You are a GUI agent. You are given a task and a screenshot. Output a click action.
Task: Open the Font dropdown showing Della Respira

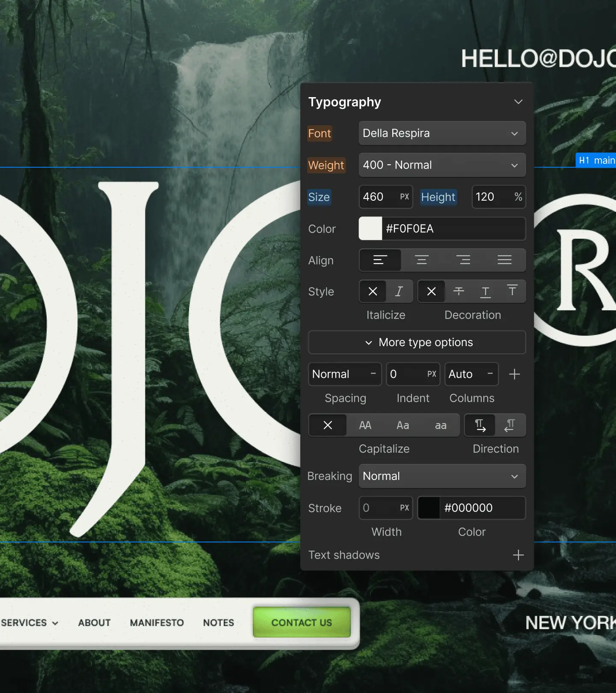point(442,133)
